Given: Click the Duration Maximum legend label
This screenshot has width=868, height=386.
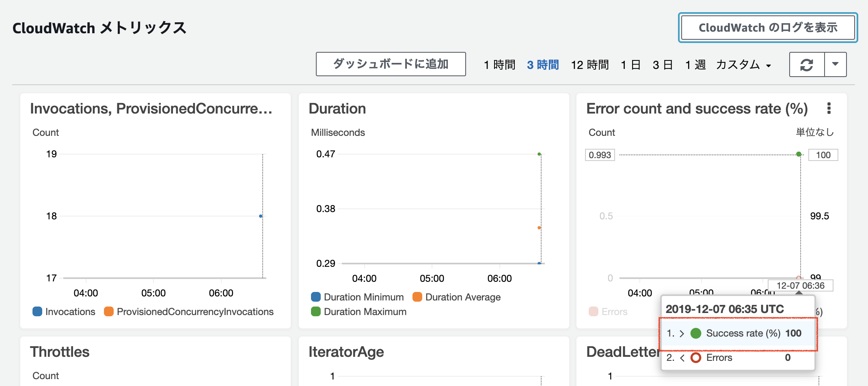Looking at the screenshot, I should pyautogui.click(x=365, y=312).
